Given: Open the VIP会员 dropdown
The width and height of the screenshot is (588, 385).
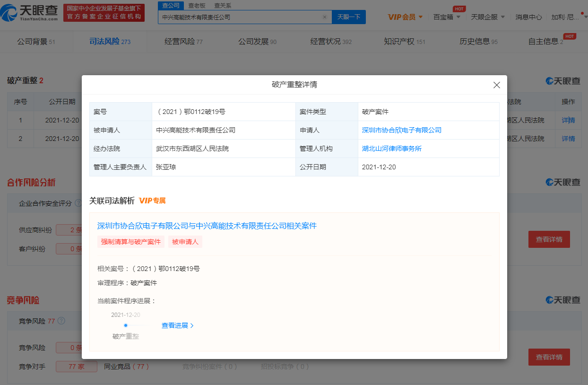Looking at the screenshot, I should (x=405, y=17).
